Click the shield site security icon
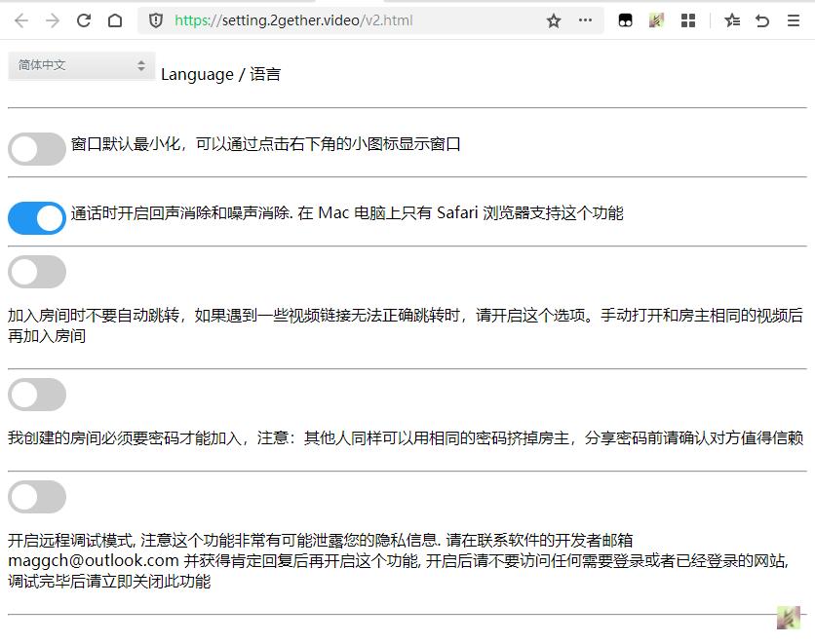815x644 pixels. pyautogui.click(x=156, y=20)
